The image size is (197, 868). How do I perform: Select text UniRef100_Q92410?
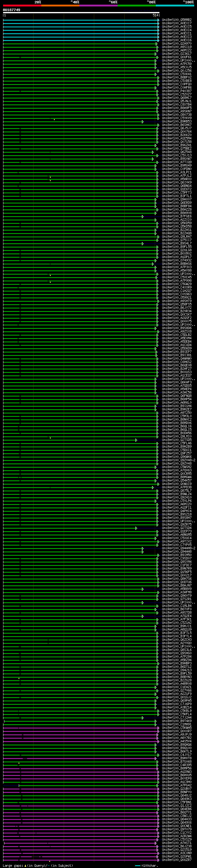[177, 497]
